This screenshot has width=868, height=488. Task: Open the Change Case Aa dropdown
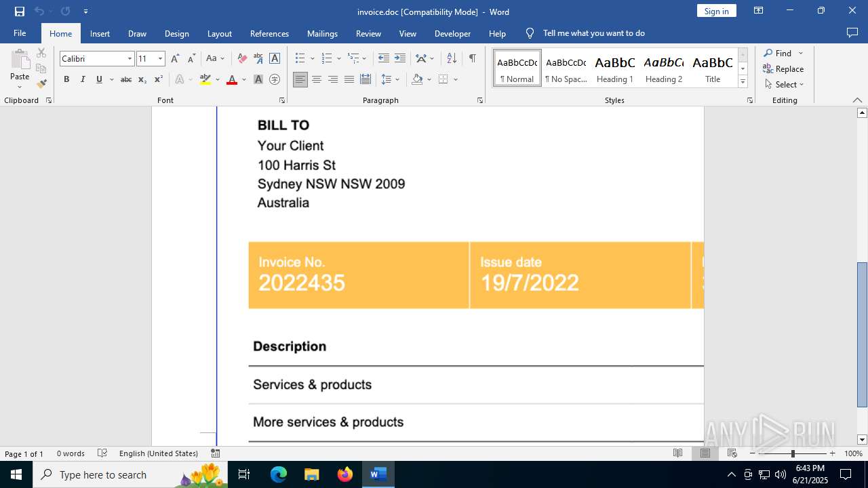(x=215, y=58)
